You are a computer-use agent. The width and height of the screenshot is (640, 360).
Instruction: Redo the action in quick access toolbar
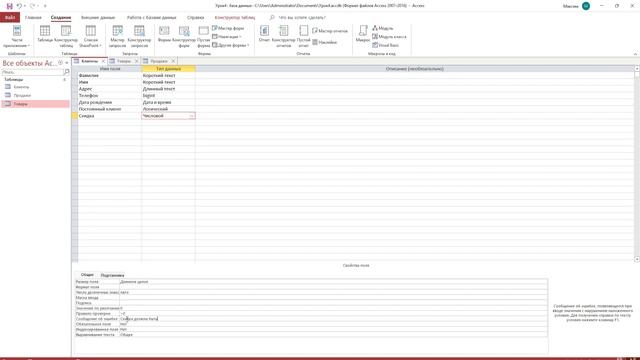(x=32, y=6)
